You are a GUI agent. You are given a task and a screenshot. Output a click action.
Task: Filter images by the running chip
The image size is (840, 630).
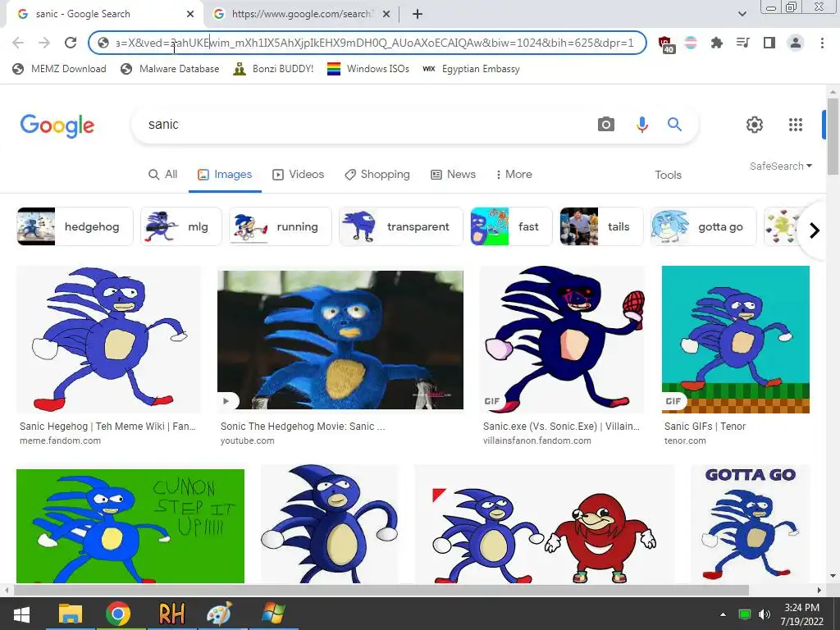pyautogui.click(x=281, y=226)
